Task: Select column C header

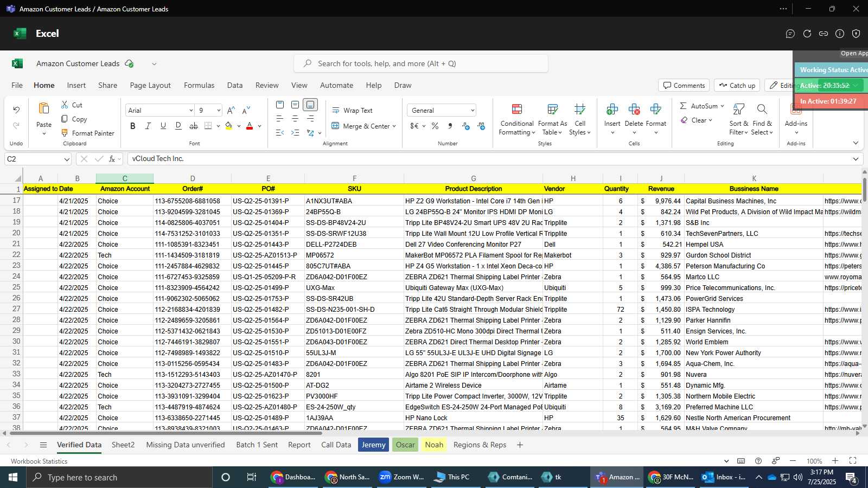Action: (x=125, y=178)
